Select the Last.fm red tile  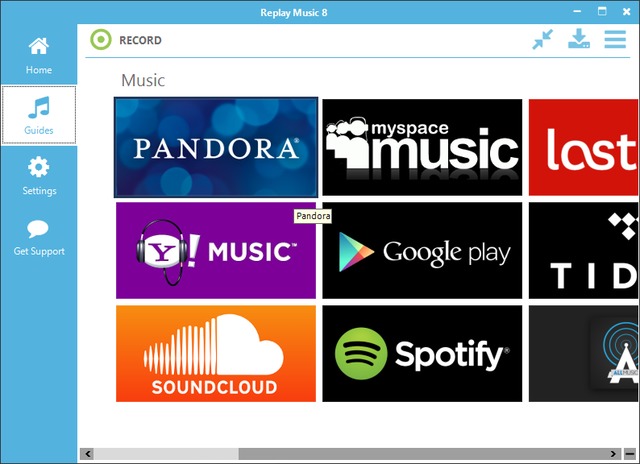582,147
